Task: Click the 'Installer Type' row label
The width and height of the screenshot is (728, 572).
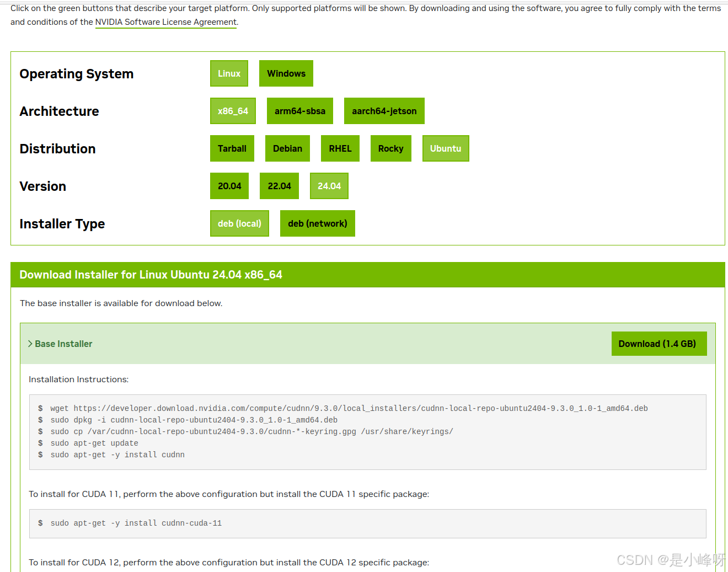Action: (x=62, y=224)
